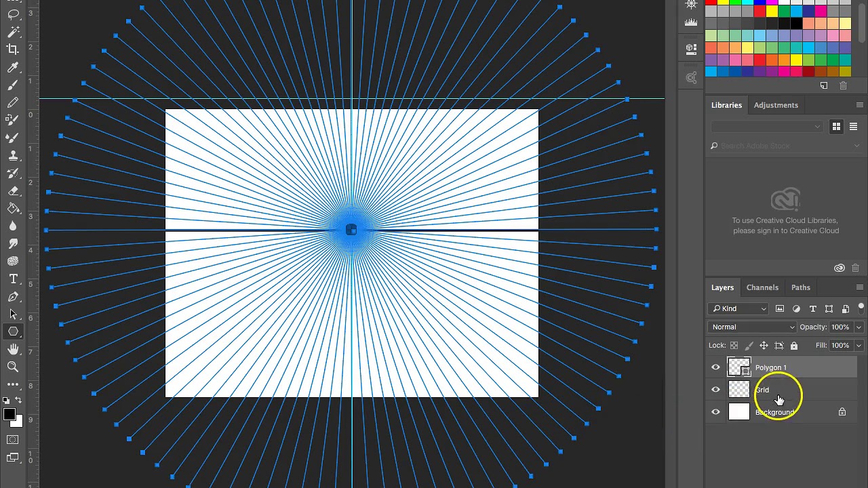Select the Pencil tool
The image size is (868, 488).
pos(13,102)
